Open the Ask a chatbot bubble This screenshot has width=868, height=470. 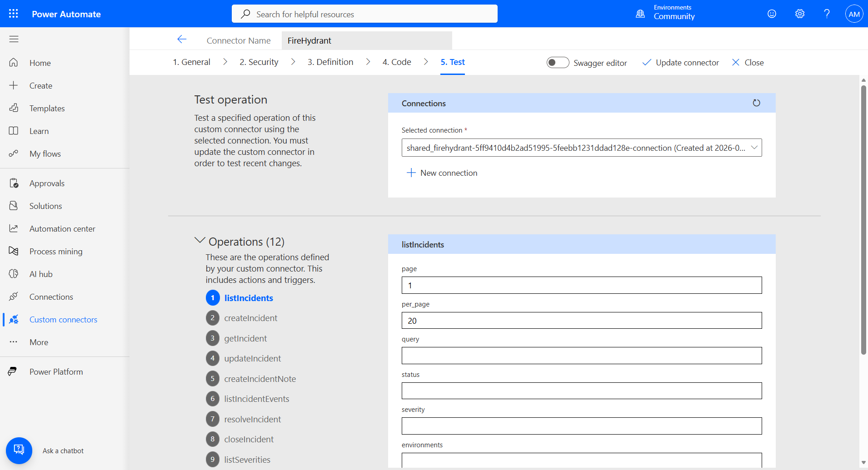click(x=19, y=450)
